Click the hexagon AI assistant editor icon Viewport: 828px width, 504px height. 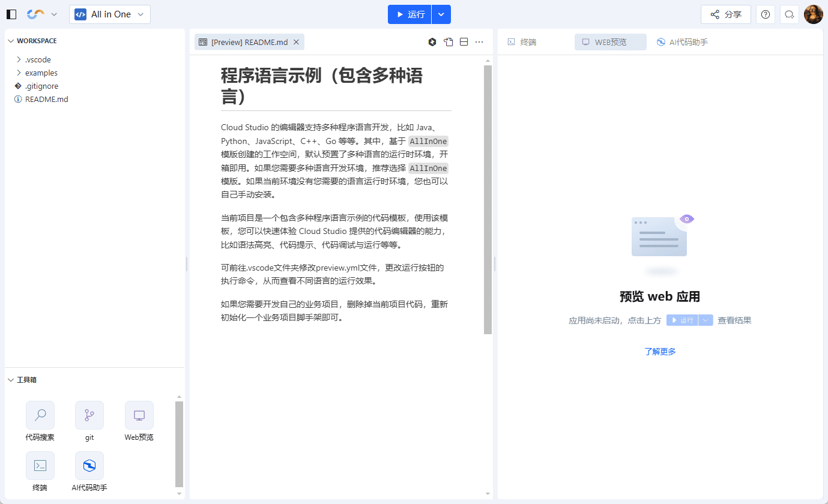point(432,42)
